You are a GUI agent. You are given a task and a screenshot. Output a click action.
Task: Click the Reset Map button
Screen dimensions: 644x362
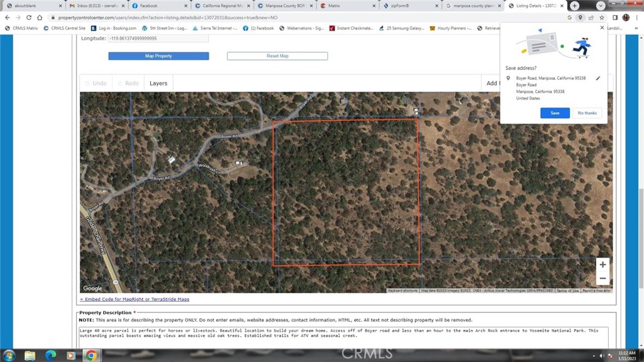pyautogui.click(x=277, y=56)
